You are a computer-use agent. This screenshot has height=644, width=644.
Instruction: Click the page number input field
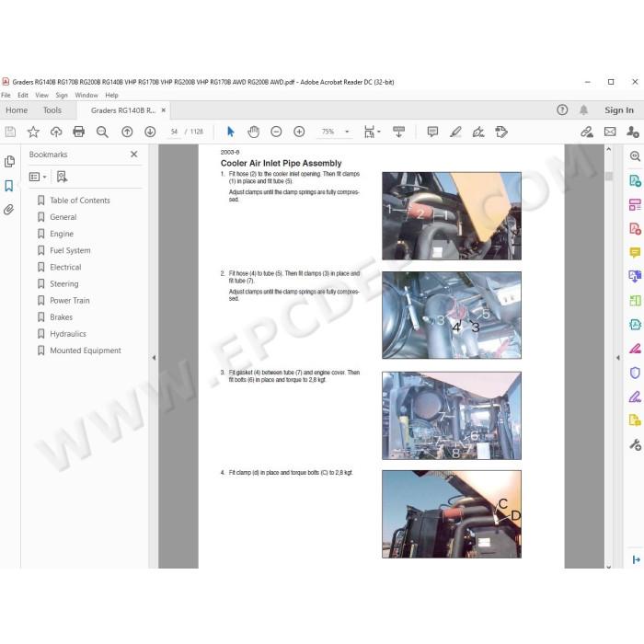(174, 132)
